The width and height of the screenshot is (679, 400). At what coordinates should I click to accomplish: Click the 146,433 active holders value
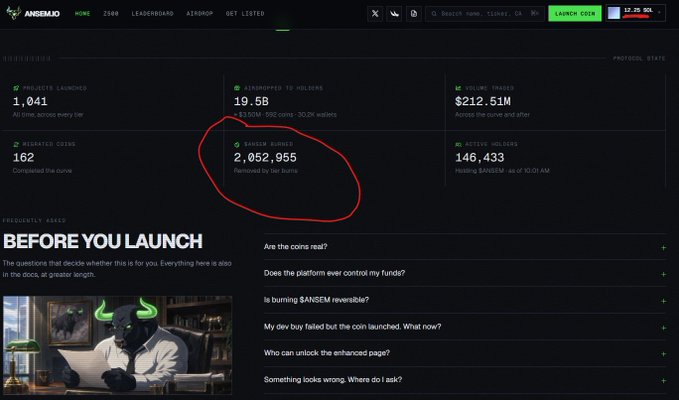[x=479, y=158]
